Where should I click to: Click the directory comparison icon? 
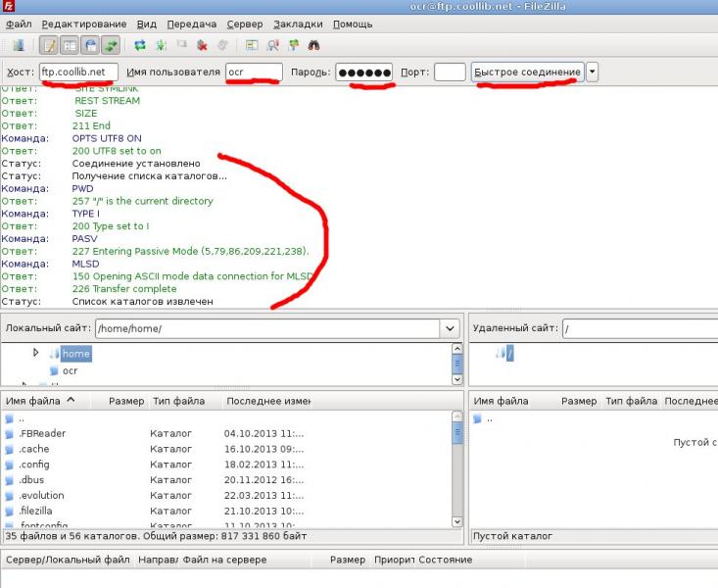click(272, 45)
